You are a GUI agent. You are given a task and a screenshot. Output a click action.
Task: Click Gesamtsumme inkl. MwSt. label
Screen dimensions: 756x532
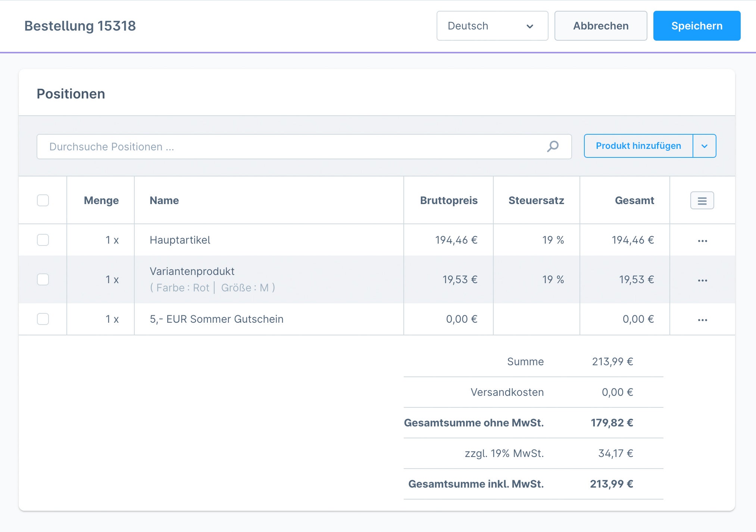point(476,484)
